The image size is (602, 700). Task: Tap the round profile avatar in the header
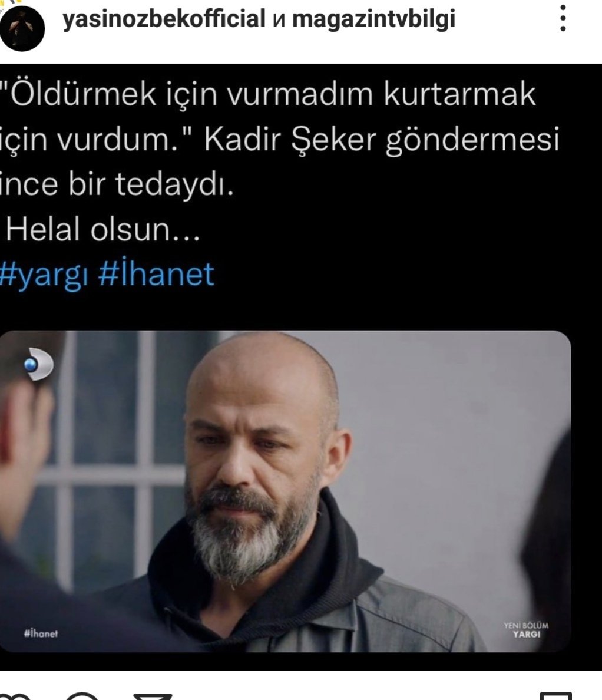point(22,28)
